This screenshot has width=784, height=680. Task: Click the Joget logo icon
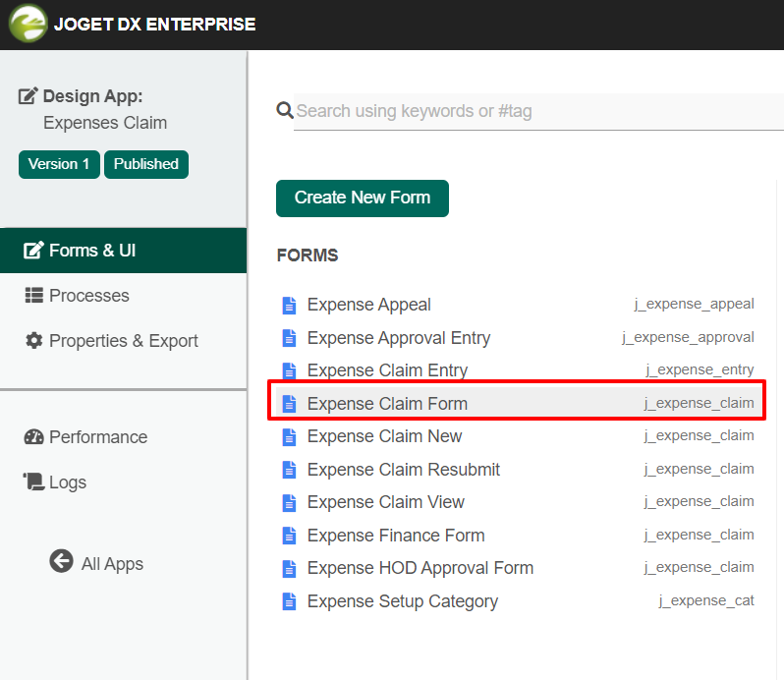(28, 24)
